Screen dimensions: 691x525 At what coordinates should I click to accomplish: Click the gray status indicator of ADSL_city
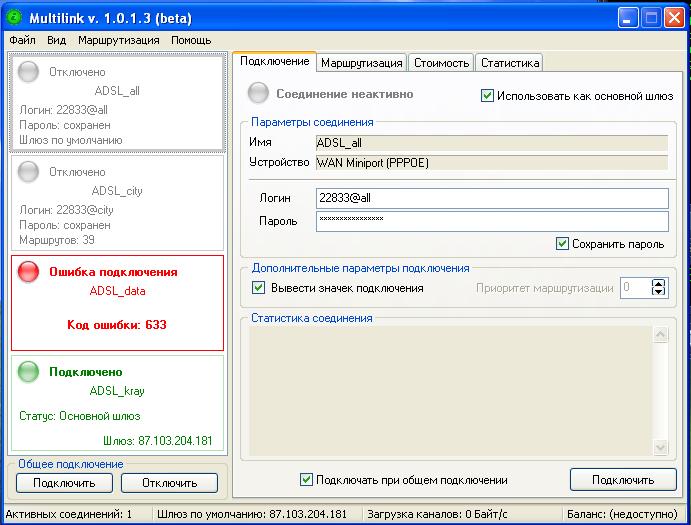[x=30, y=172]
